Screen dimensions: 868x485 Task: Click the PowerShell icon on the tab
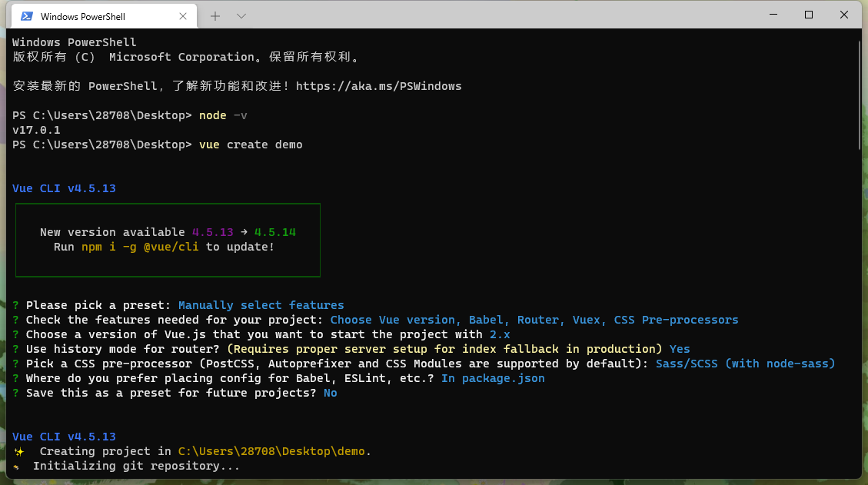coord(27,17)
